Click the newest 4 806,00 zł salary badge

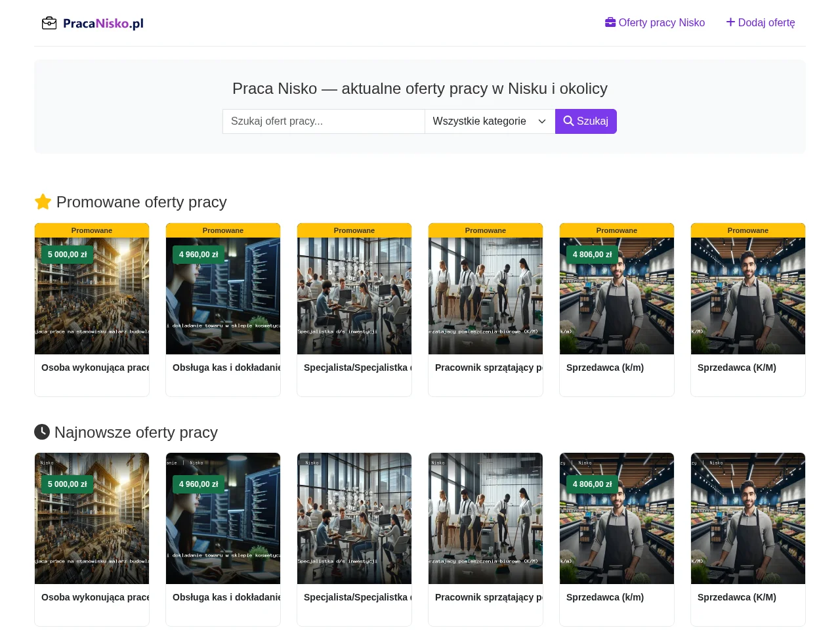tap(593, 484)
